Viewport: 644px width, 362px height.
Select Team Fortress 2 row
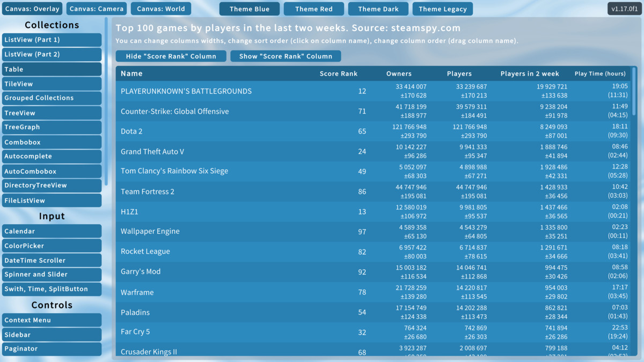click(374, 191)
